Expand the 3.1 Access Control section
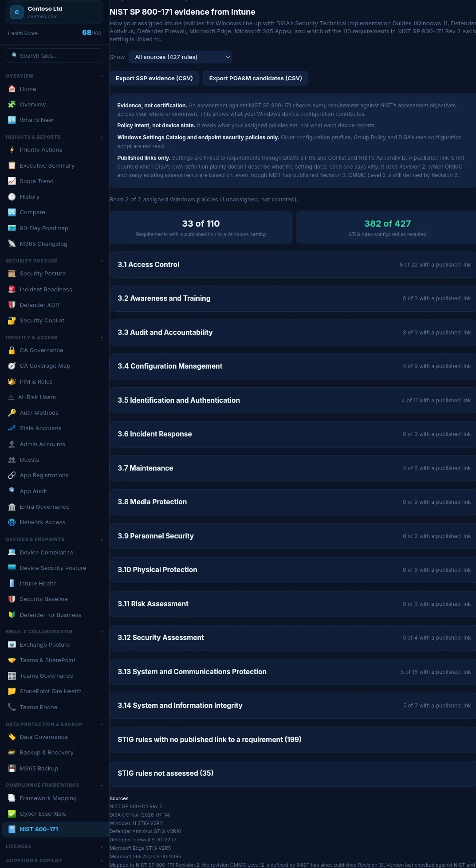Image resolution: width=476 pixels, height=868 pixels. point(293,265)
